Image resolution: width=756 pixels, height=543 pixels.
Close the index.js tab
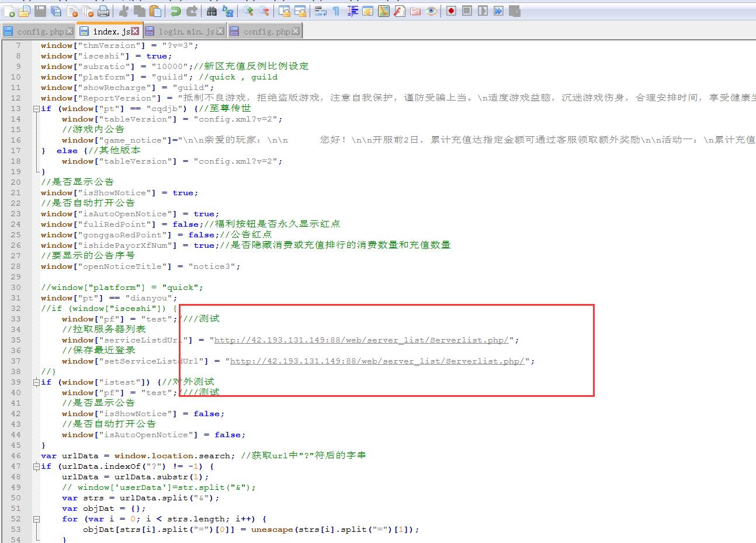point(135,31)
